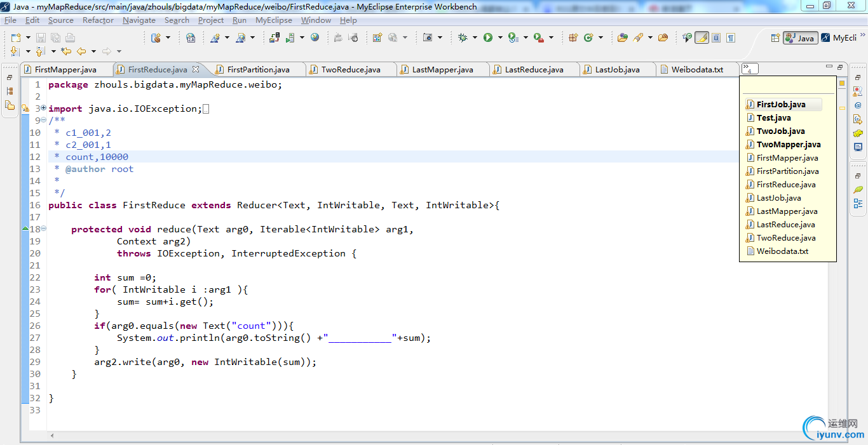This screenshot has height=445, width=868.
Task: Select TwoJob.java in editor list popup
Action: point(776,131)
